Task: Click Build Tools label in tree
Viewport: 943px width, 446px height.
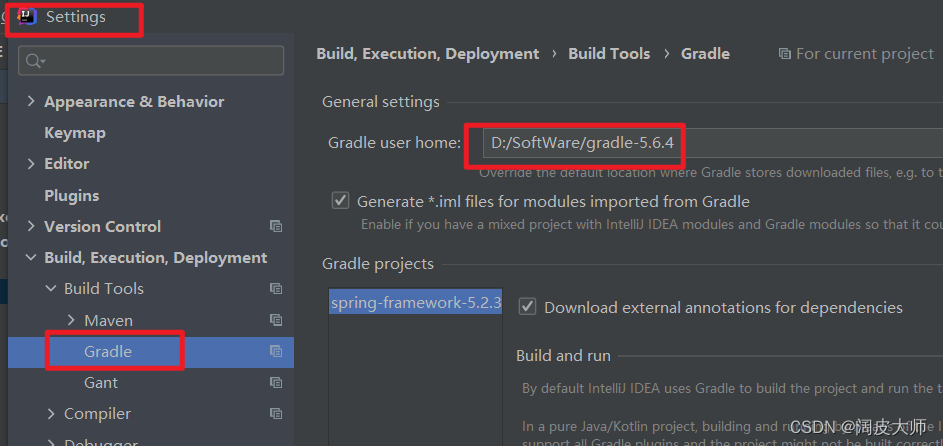Action: click(104, 289)
